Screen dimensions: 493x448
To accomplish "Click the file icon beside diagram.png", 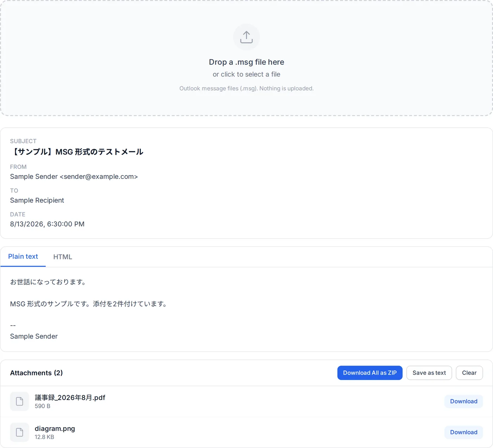I will (19, 432).
